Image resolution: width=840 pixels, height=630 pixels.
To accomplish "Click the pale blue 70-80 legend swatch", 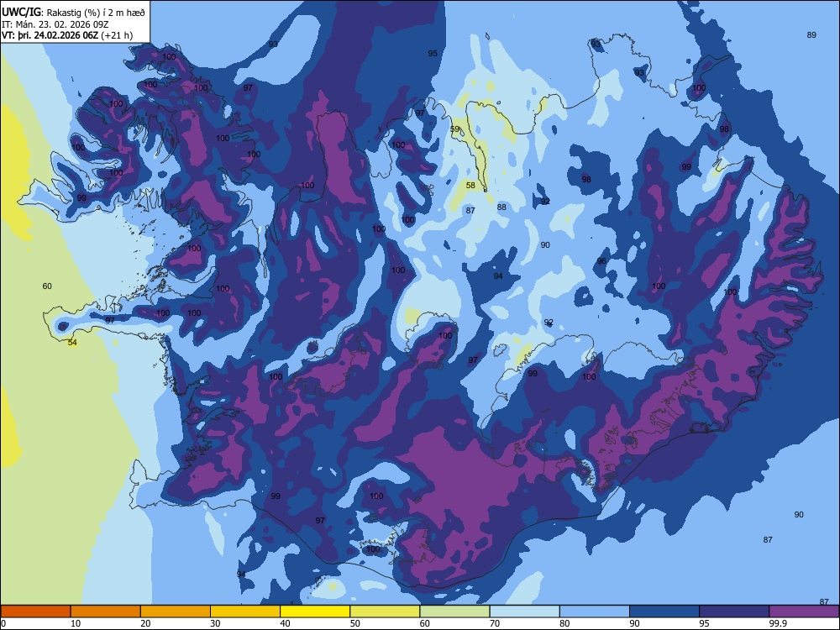I will tap(524, 612).
